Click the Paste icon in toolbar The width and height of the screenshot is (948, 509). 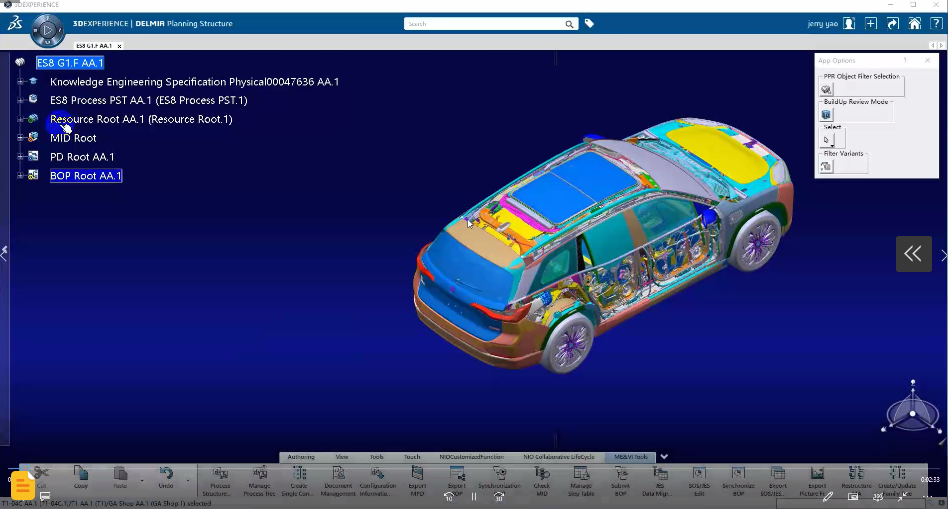(120, 473)
